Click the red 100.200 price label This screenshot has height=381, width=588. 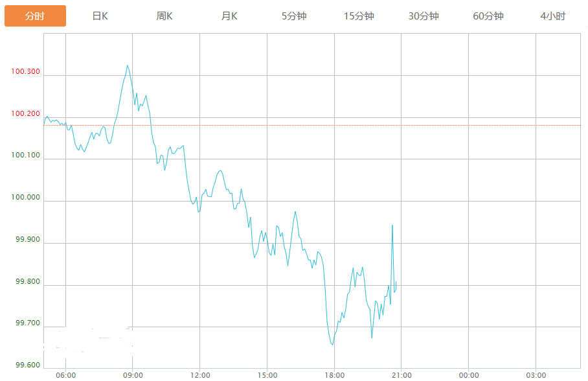click(26, 114)
